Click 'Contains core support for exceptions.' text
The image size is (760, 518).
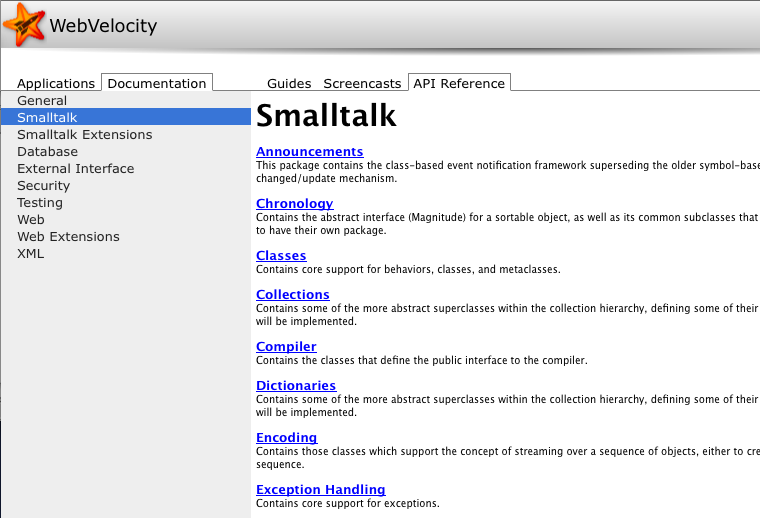348,503
